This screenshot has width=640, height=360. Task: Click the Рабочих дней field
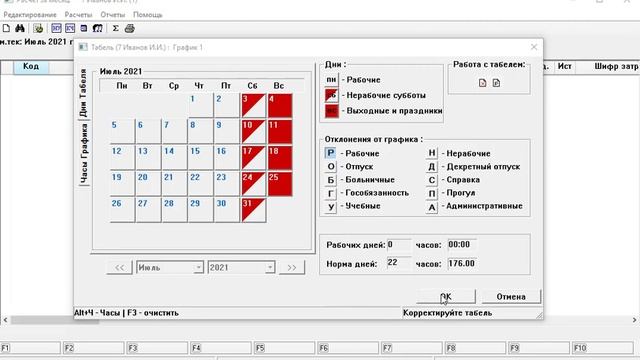(x=399, y=244)
